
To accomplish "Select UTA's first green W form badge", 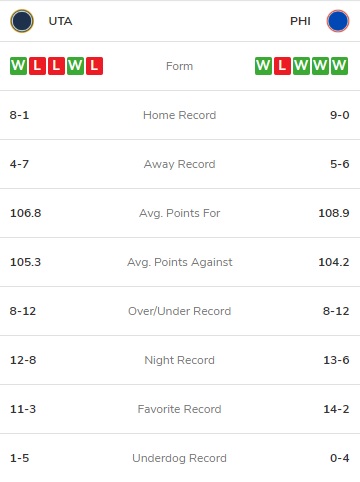I will (18, 66).
